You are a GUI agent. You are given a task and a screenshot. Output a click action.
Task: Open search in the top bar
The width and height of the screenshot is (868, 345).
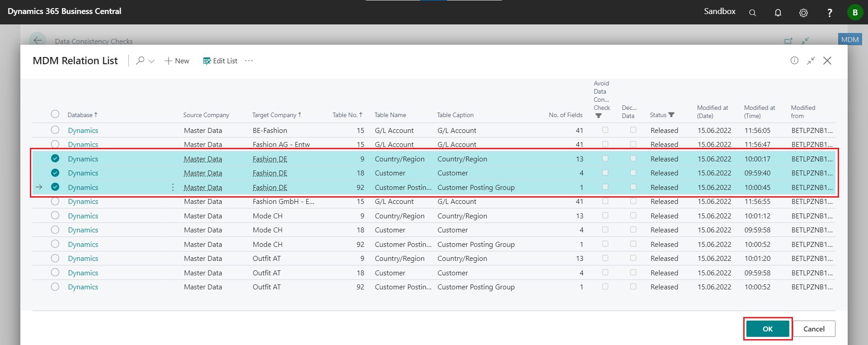pyautogui.click(x=752, y=13)
